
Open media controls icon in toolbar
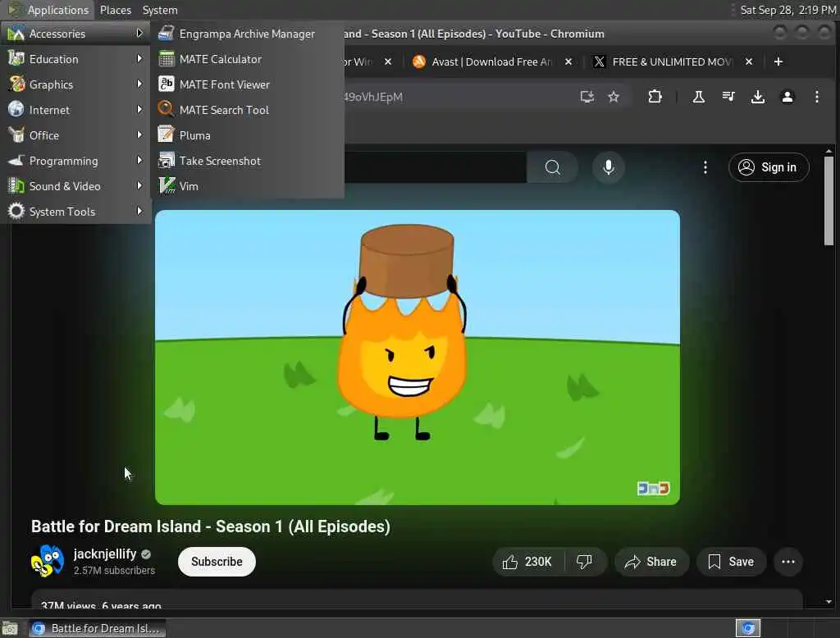pos(728,97)
